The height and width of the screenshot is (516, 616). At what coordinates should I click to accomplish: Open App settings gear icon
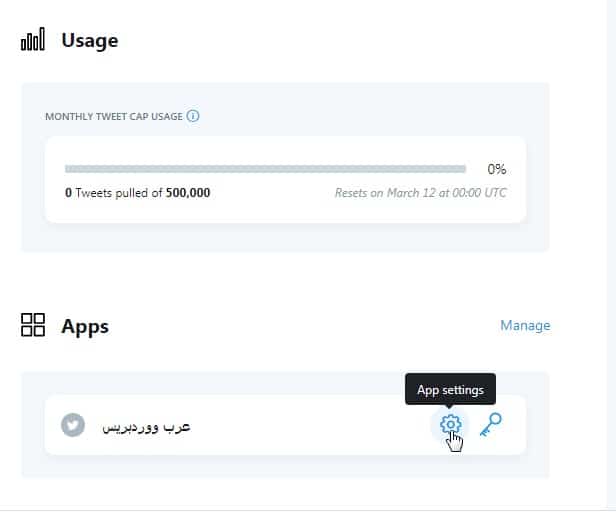click(450, 424)
